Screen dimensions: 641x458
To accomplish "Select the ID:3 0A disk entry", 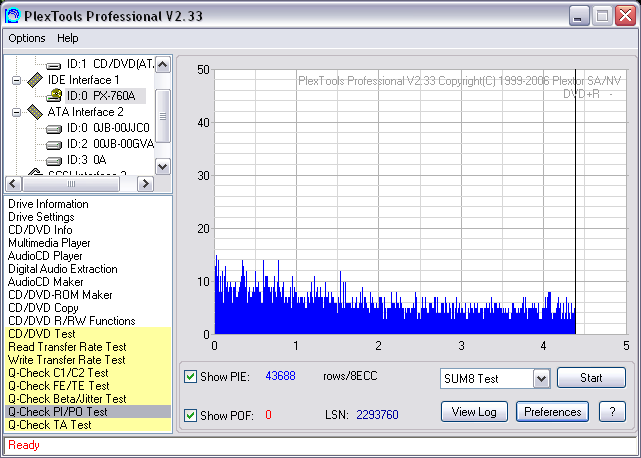I will coord(87,160).
